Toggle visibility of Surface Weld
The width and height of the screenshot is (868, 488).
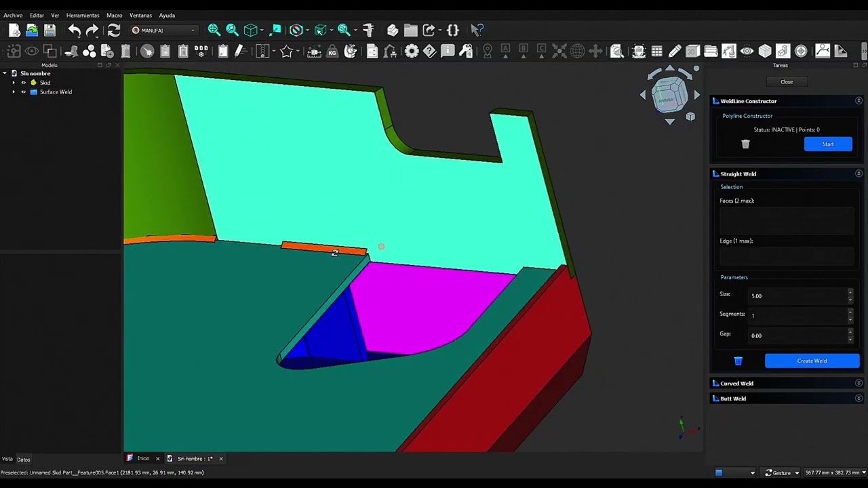(24, 92)
